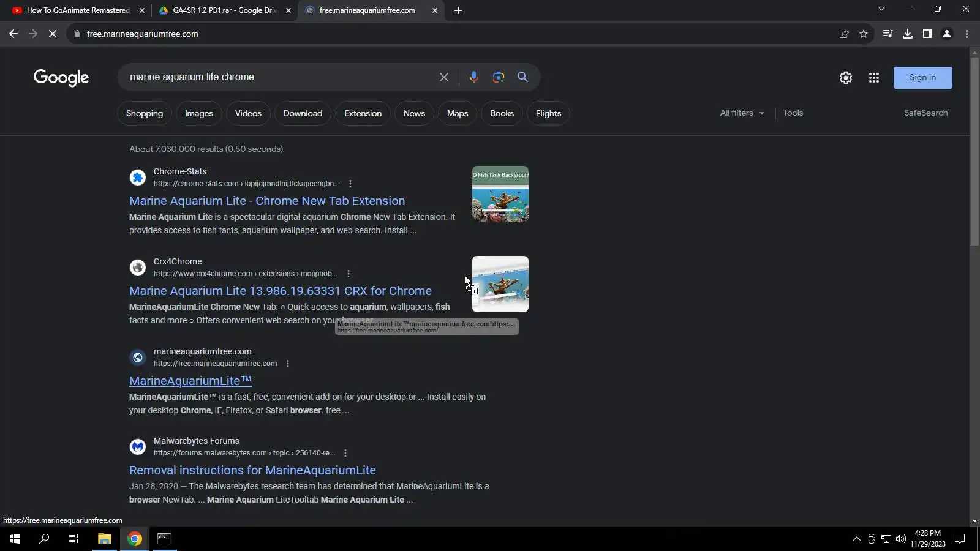Open the tab search dropdown arrow
Image resolution: width=980 pixels, height=551 pixels.
[881, 9]
